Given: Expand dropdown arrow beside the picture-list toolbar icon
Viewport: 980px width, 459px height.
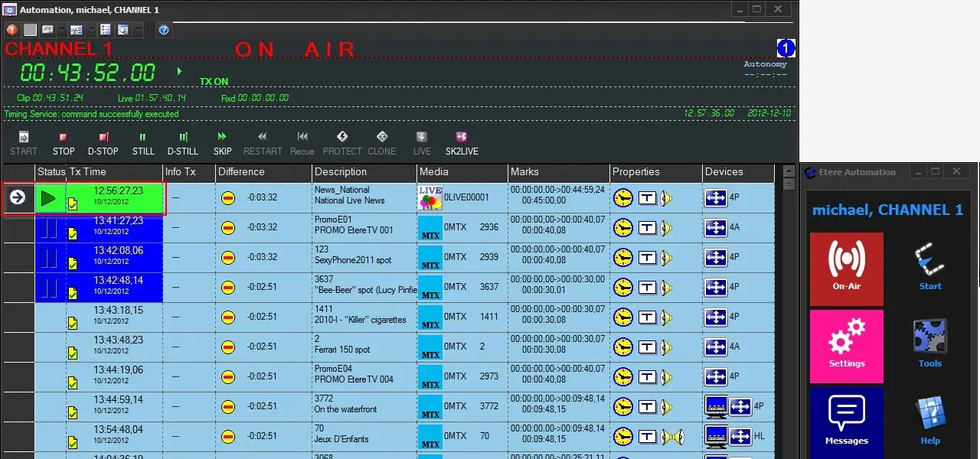Looking at the screenshot, I should coord(90,30).
